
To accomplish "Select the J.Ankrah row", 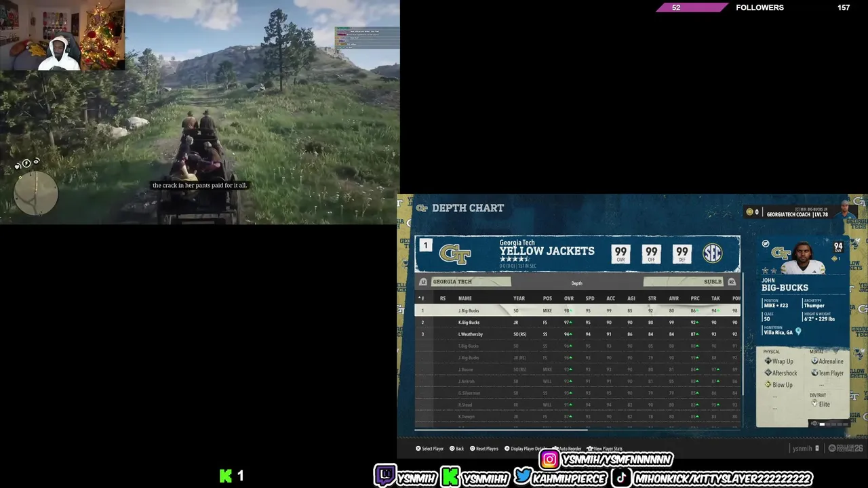I will pyautogui.click(x=577, y=381).
